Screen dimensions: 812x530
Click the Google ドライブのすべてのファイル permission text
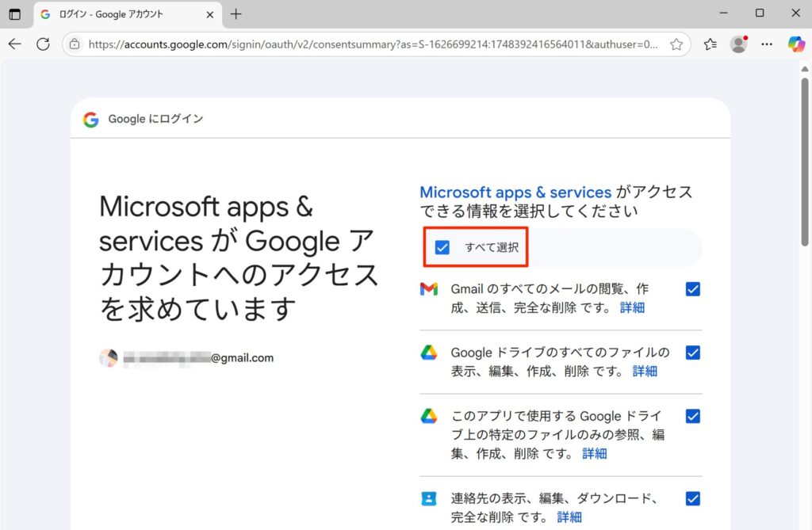pyautogui.click(x=561, y=362)
